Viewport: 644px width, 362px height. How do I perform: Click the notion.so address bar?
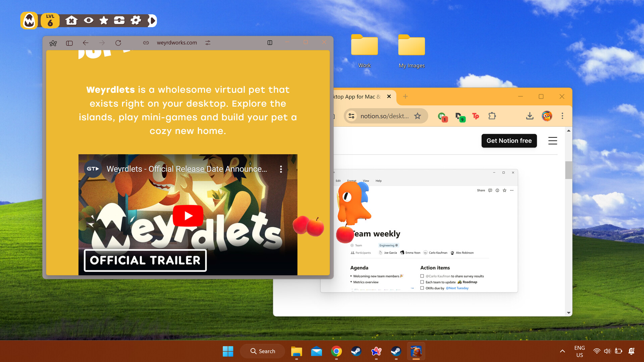(x=385, y=116)
